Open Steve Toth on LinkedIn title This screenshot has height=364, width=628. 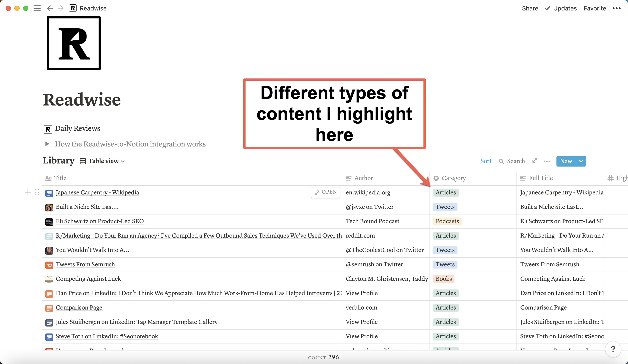pyautogui.click(x=107, y=336)
